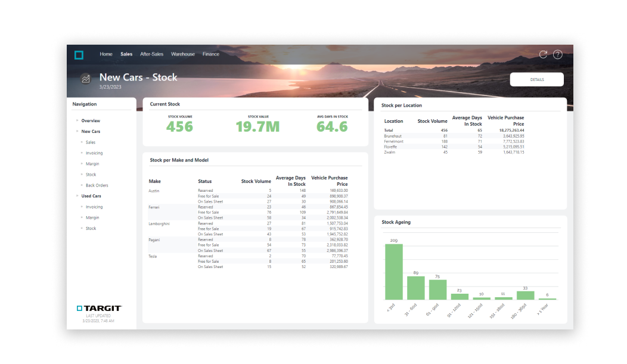This screenshot has height=364, width=627.
Task: Click the DETAILS button
Action: click(x=536, y=79)
